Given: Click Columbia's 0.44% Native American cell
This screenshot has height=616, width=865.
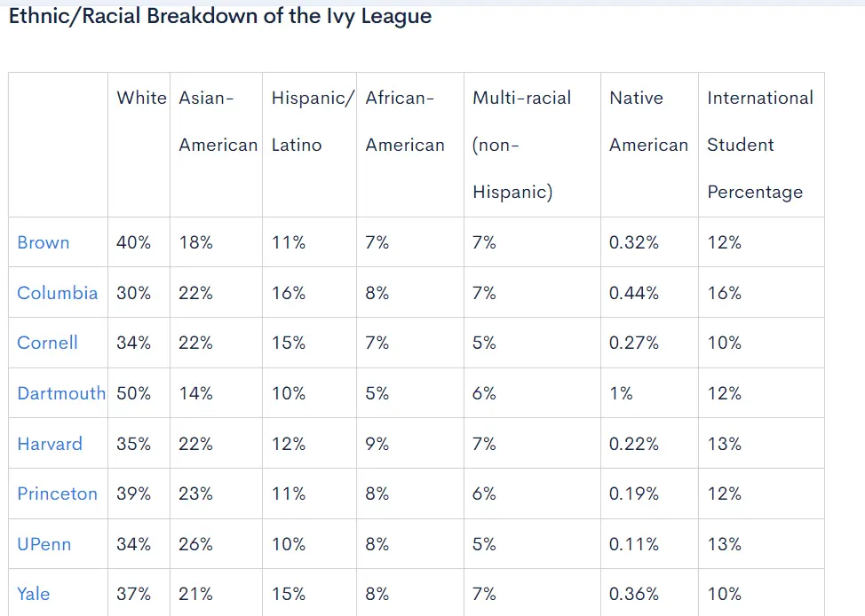Looking at the screenshot, I should click(x=634, y=293).
